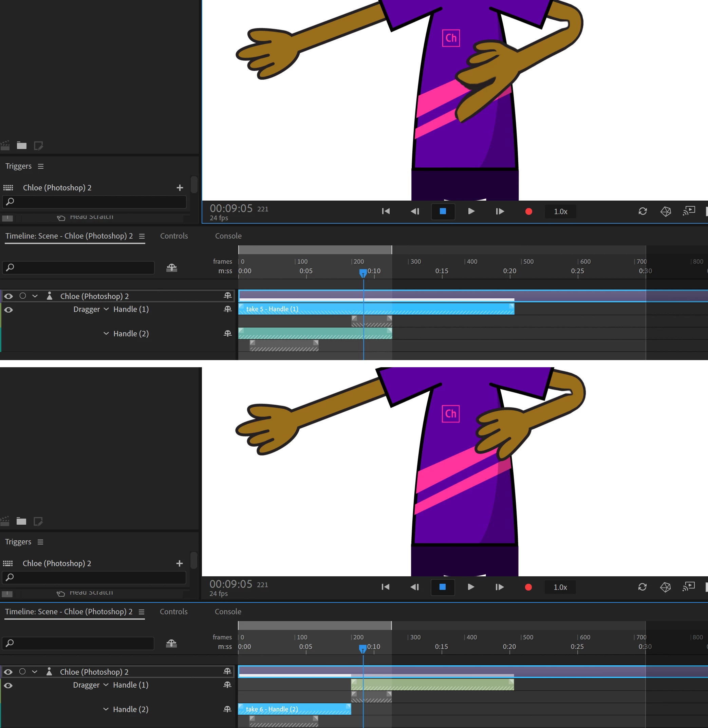Collapse the Handle (1) chevron in the lower timeline
Viewport: 708px width, 728px height.
(x=106, y=685)
